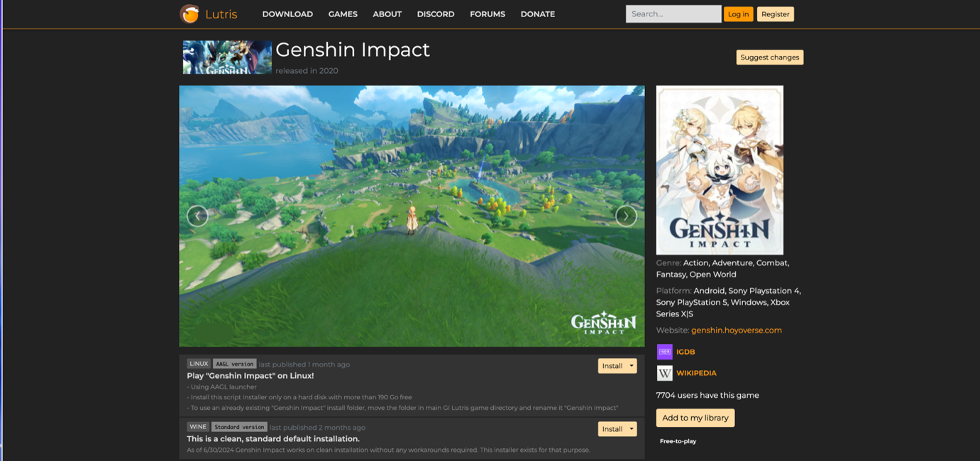This screenshot has width=980, height=461.
Task: Click the Suggest changes button
Action: [770, 57]
